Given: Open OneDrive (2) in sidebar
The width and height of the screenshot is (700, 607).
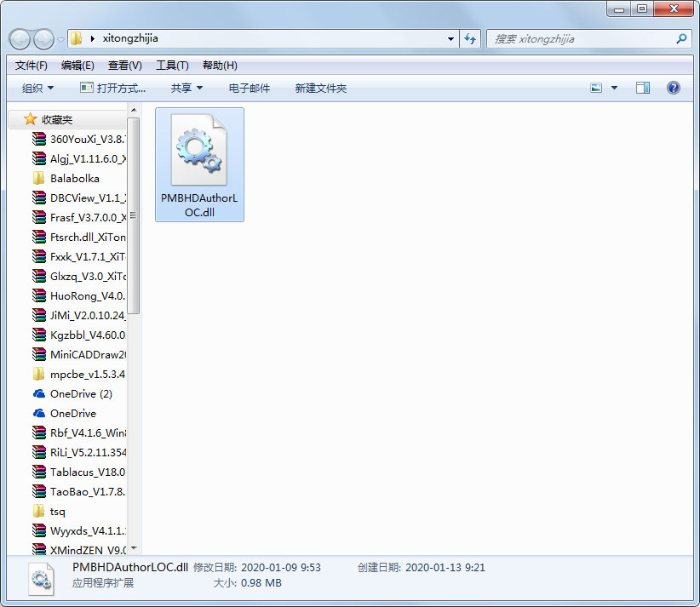Looking at the screenshot, I should click(72, 393).
